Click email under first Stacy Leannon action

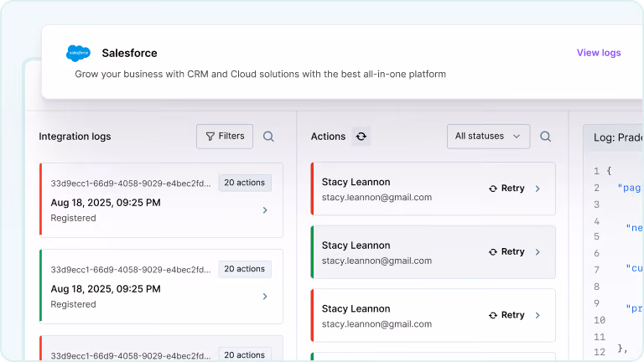pos(377,198)
